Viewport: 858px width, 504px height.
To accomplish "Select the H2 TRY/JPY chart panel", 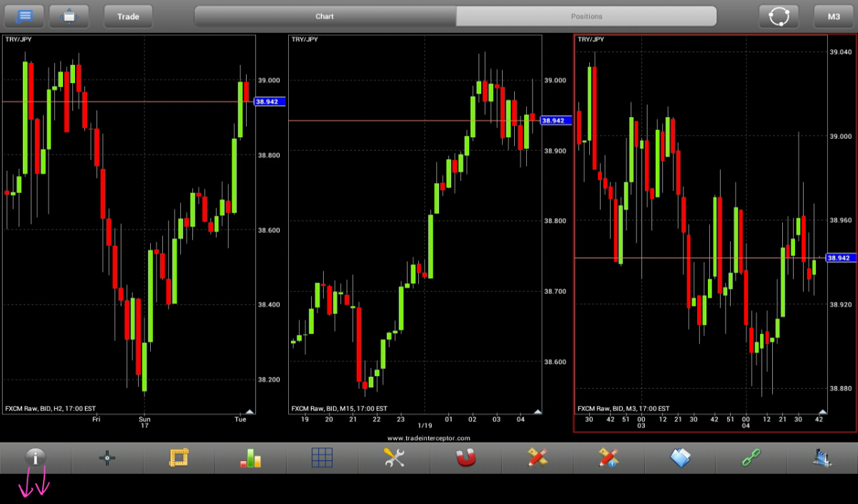I will [129, 224].
